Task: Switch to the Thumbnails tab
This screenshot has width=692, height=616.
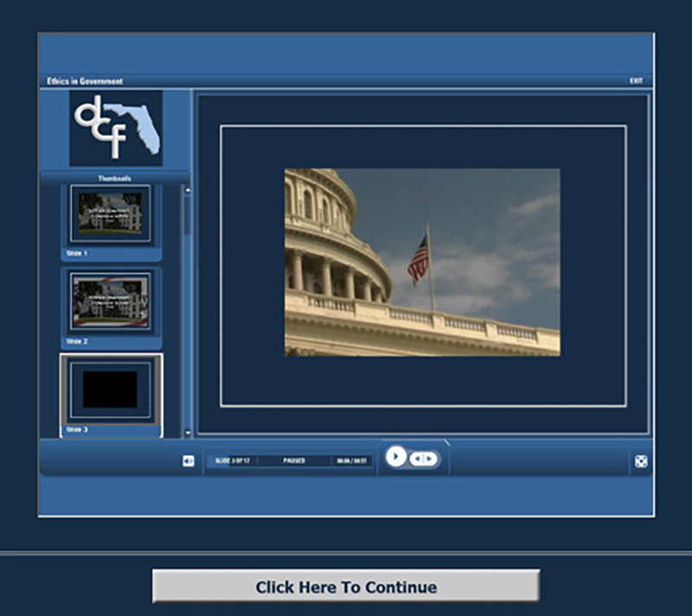Action: pyautogui.click(x=115, y=178)
